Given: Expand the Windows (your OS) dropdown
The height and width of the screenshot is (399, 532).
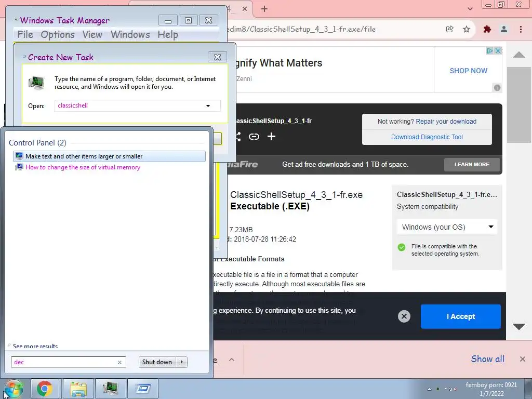Looking at the screenshot, I should pos(447,227).
